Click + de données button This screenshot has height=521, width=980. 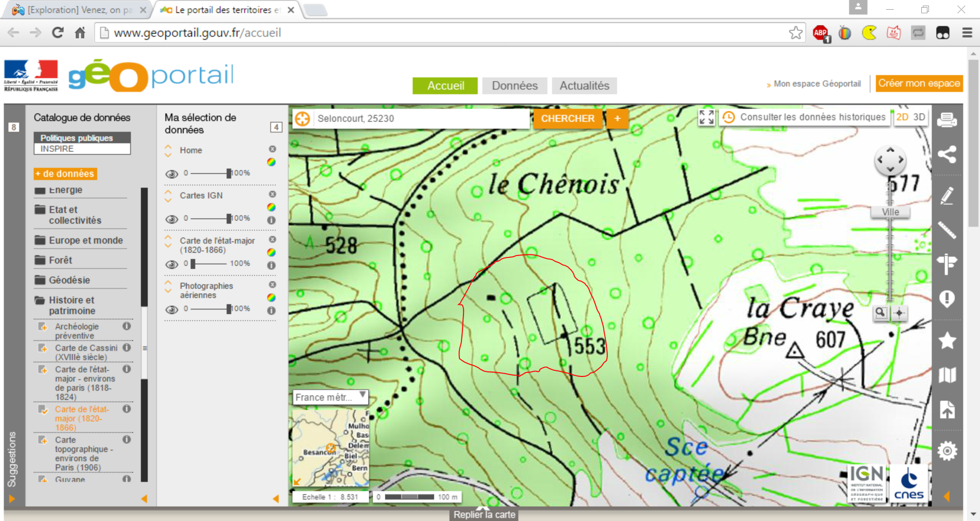pos(65,174)
